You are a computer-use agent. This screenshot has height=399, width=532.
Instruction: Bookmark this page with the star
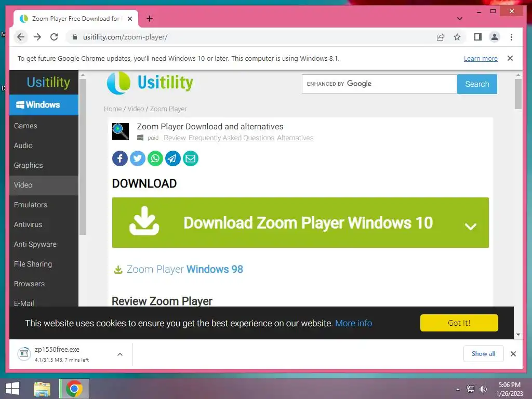(x=457, y=37)
